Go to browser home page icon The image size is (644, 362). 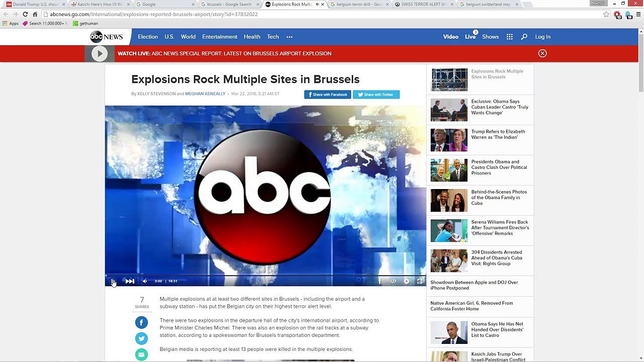click(x=35, y=14)
